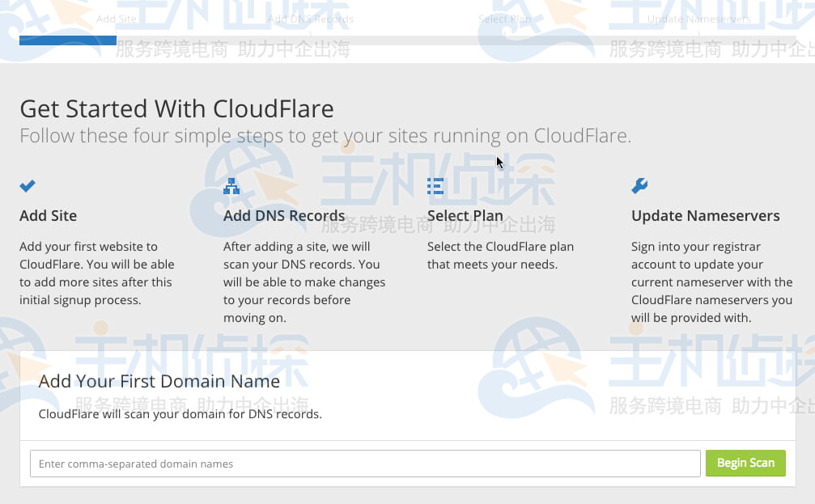Click the network sitemap icon above Add DNS Records
Screen dimensions: 815x504
[x=231, y=186]
